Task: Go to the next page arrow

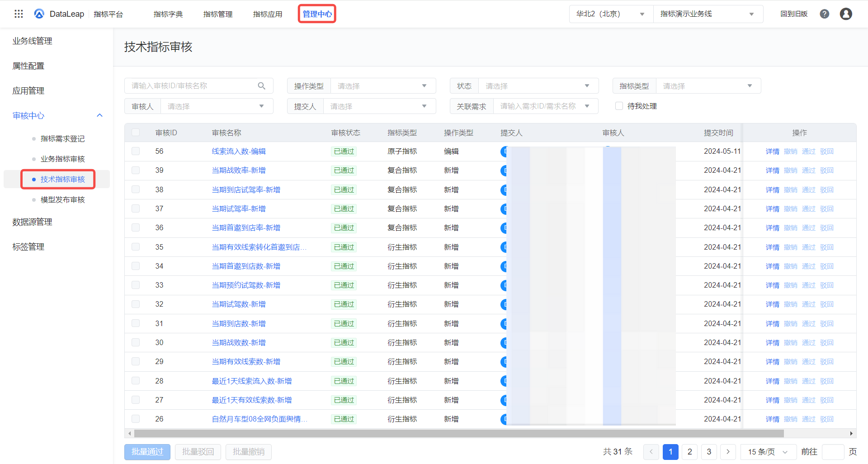Action: (728, 452)
